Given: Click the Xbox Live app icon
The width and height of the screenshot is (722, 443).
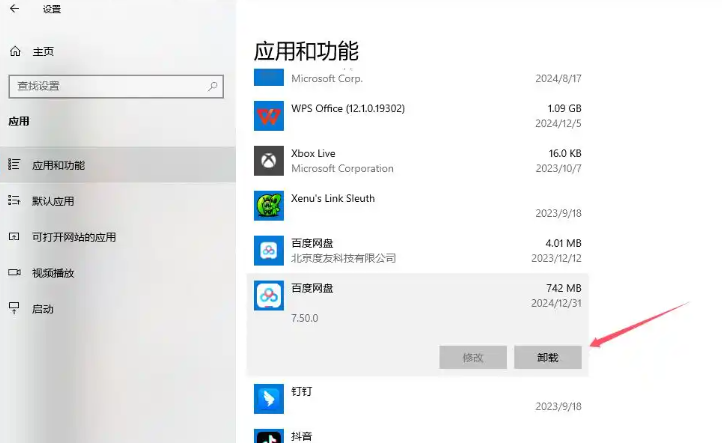Looking at the screenshot, I should coord(269,161).
